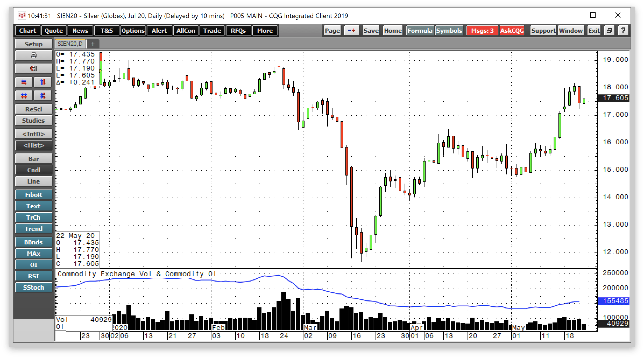Click the horizontal arrows-joined icon button
The width and height of the screenshot is (644, 358).
(x=24, y=95)
